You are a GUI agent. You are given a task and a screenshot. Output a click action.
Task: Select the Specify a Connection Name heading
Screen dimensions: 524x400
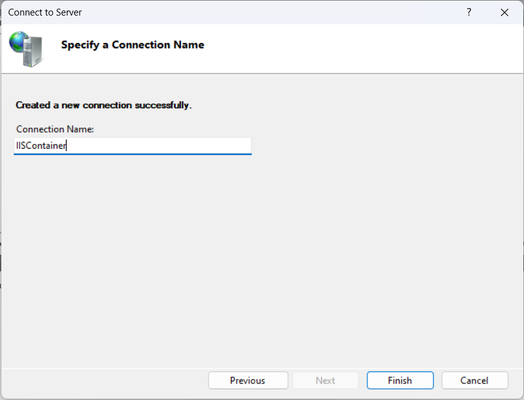pos(132,45)
